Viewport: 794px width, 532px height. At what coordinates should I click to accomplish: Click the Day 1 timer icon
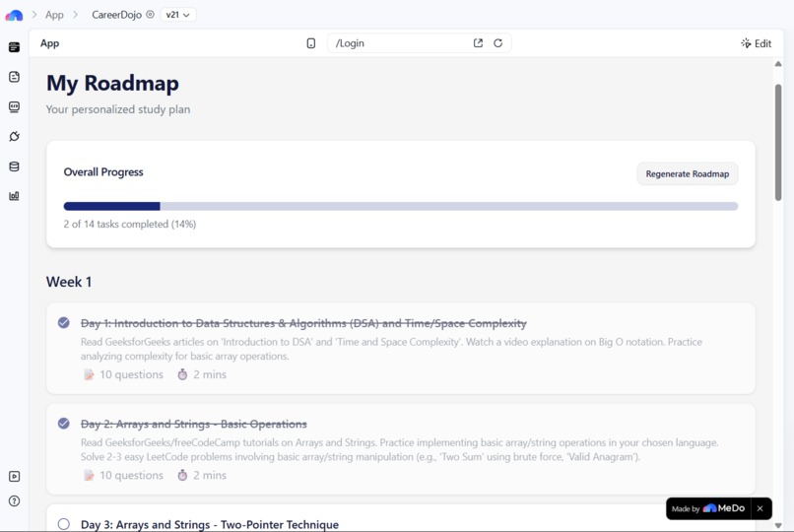click(x=182, y=374)
